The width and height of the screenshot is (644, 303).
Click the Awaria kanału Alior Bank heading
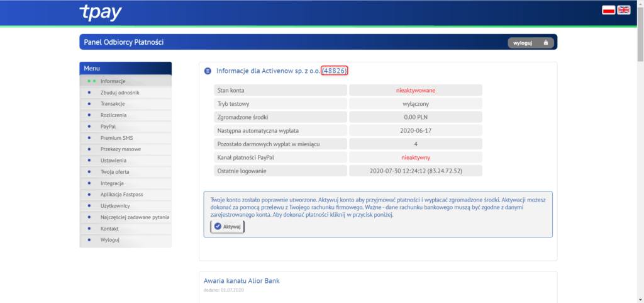click(242, 281)
